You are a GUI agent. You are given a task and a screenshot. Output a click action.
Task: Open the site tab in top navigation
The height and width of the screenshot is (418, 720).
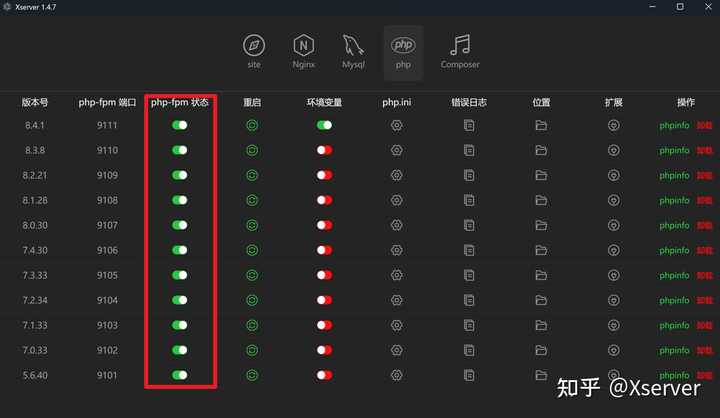[x=254, y=52]
